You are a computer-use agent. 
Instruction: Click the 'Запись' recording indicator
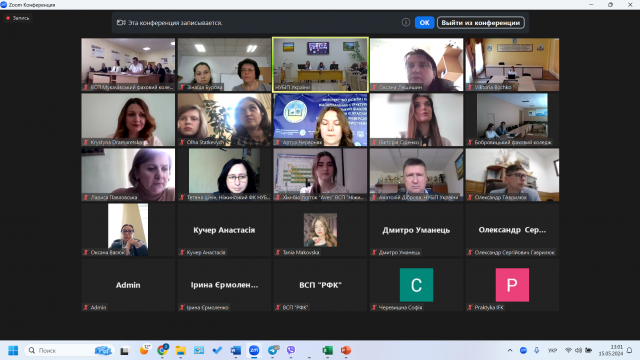point(18,18)
